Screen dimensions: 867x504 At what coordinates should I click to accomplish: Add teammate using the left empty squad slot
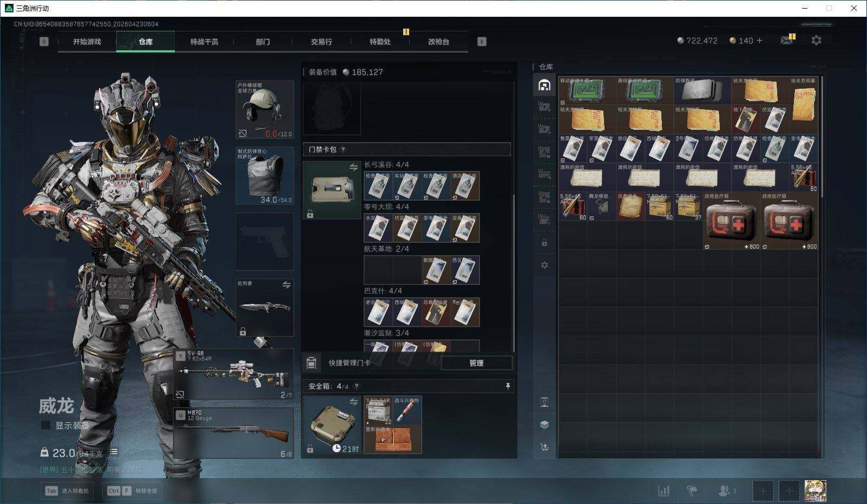pos(763,490)
